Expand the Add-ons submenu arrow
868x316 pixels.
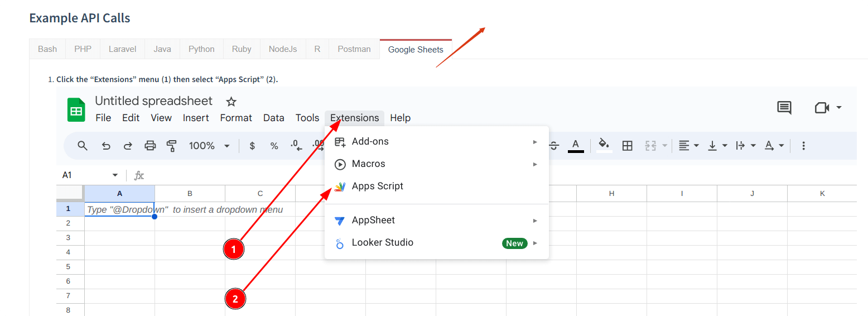[x=535, y=142]
